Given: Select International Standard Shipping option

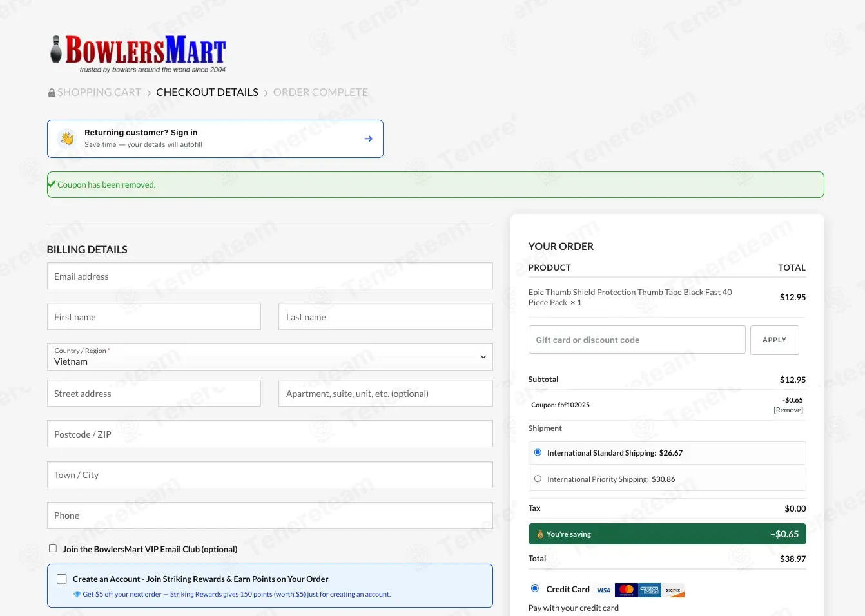Looking at the screenshot, I should 538,452.
